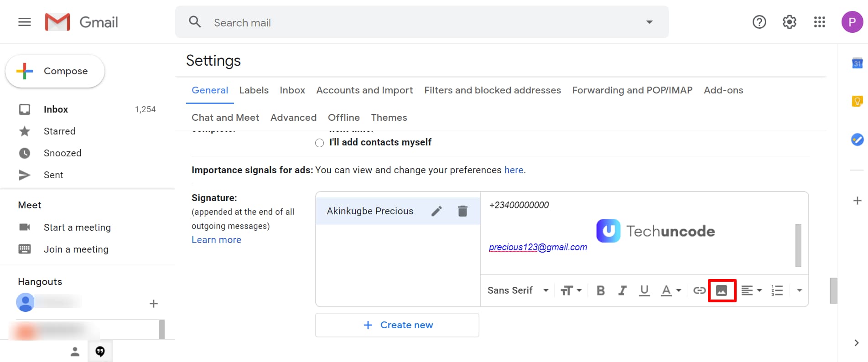Edit the Akinkugbe Precious signature name
This screenshot has width=868, height=362.
[437, 211]
